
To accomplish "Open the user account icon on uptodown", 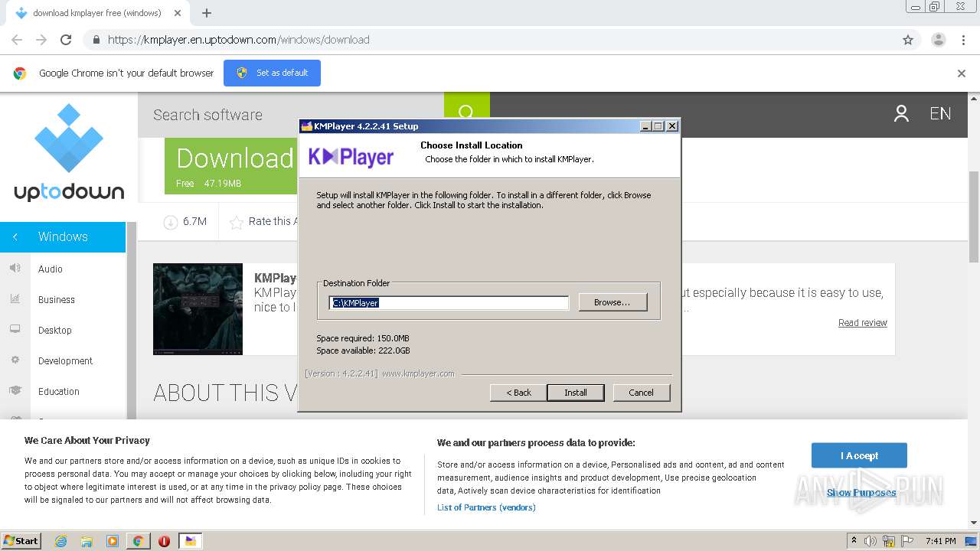I will [901, 114].
